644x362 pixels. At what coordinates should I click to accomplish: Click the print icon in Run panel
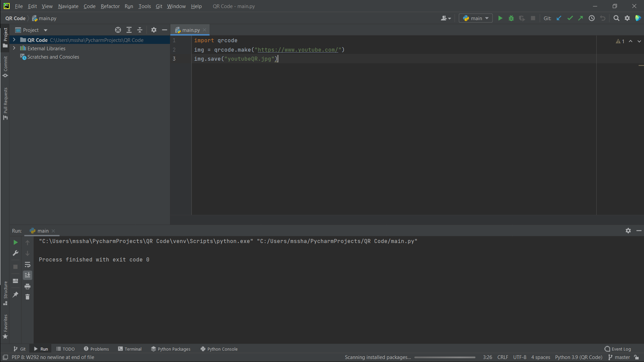click(27, 286)
